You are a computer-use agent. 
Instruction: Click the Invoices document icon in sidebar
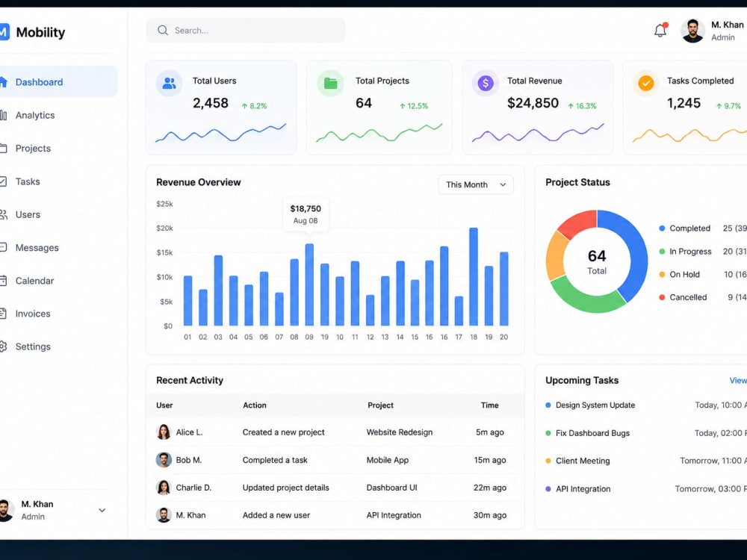click(x=3, y=314)
